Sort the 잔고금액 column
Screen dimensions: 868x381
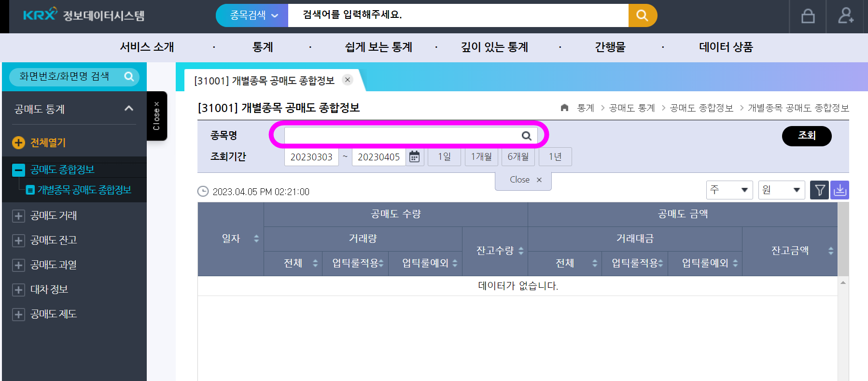click(x=831, y=251)
